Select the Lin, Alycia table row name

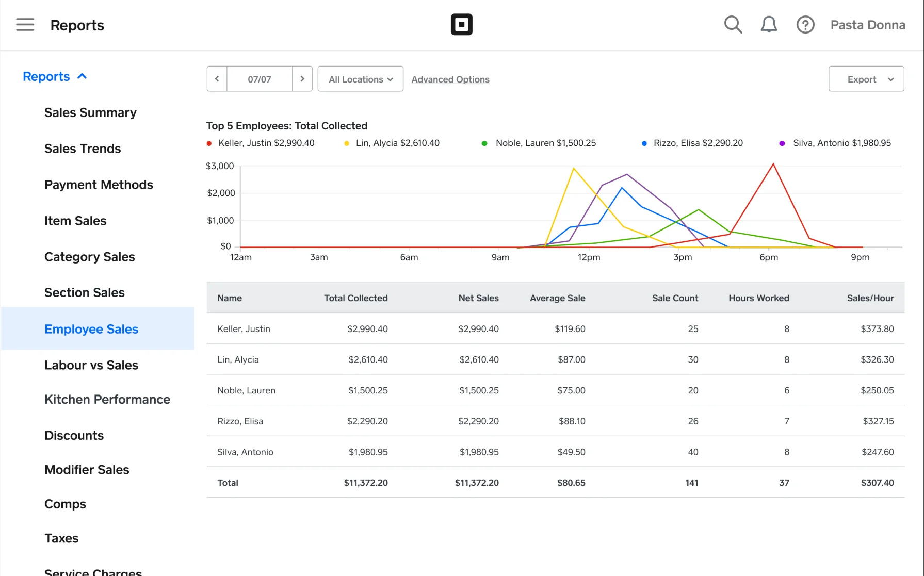point(238,360)
